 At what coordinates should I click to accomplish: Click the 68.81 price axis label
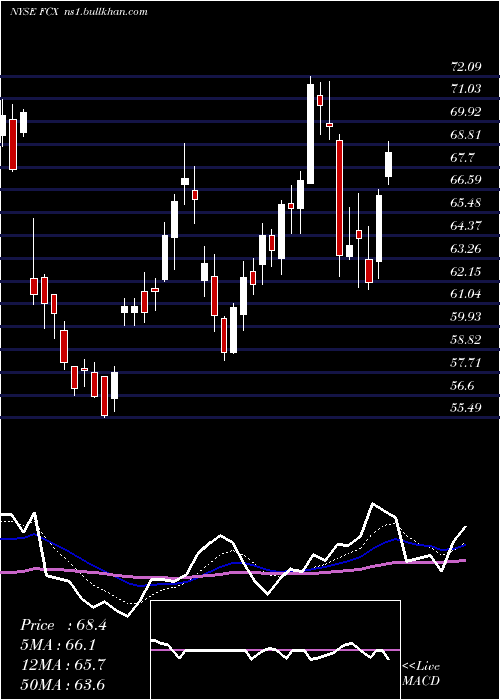coord(466,135)
